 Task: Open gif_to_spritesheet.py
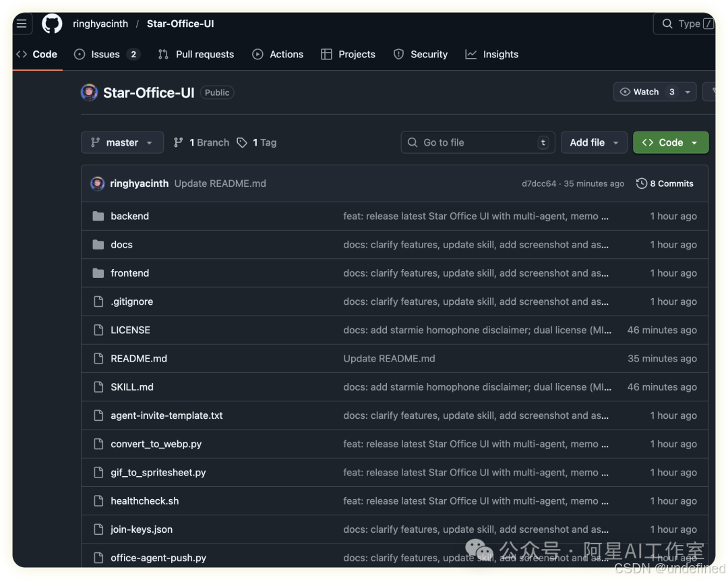(x=158, y=473)
